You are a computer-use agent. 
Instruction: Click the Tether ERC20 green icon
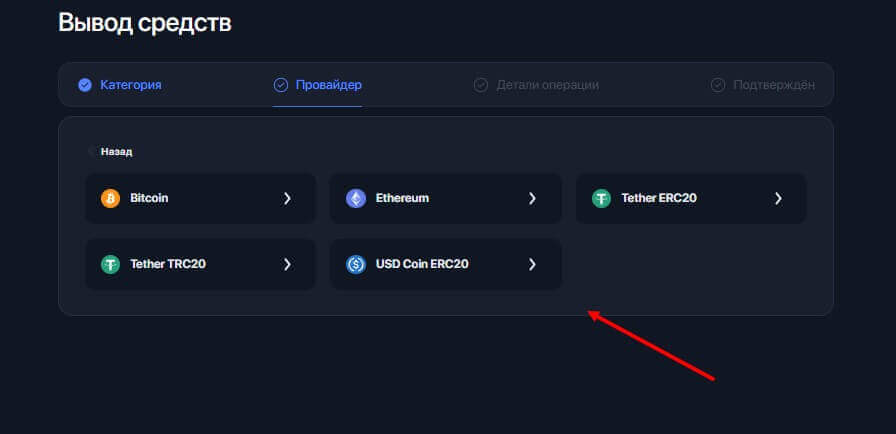601,198
